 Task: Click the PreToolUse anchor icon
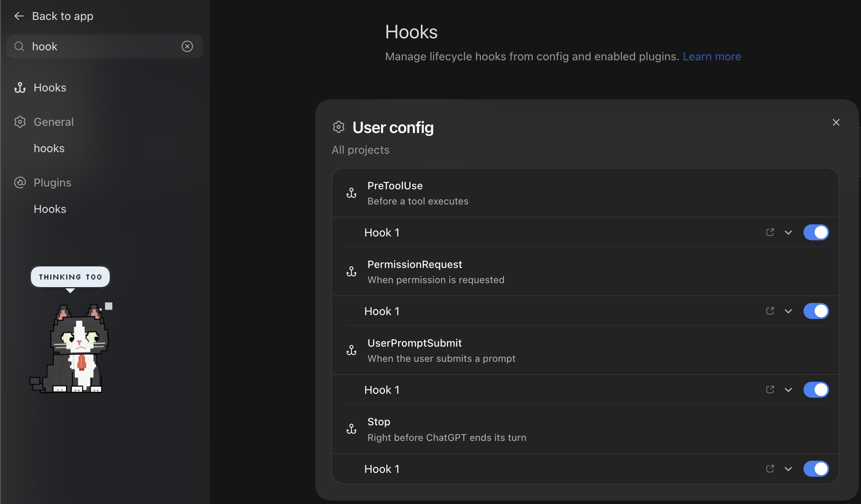(x=351, y=193)
